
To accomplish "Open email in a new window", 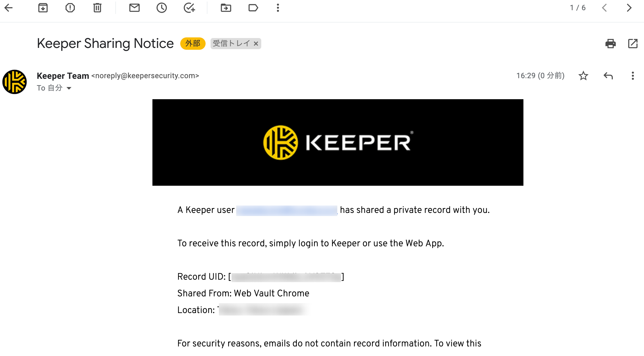I will click(x=633, y=44).
